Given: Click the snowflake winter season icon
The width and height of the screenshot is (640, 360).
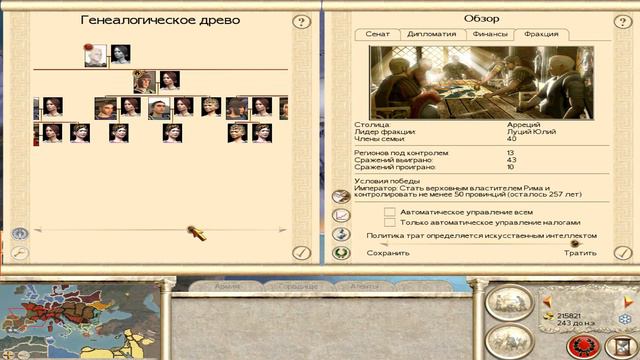Looking at the screenshot, I should [625, 319].
